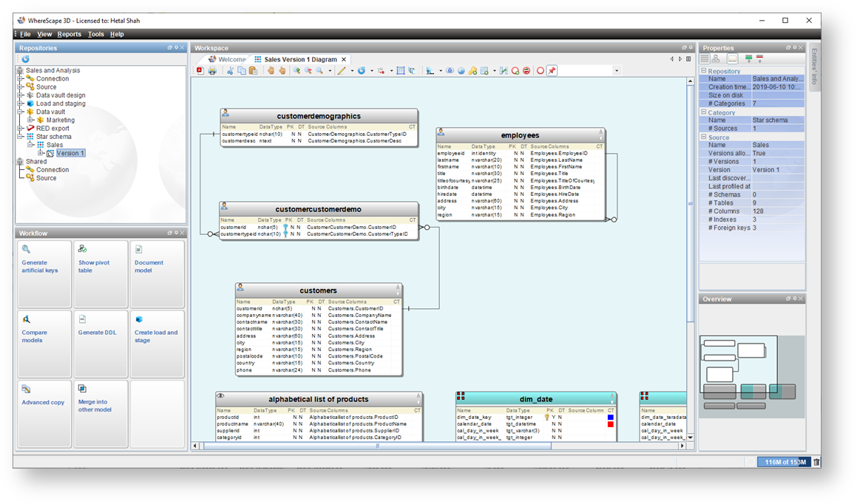Click the scissors cut icon in the toolbar
Screen dimensions: 857x504
(x=230, y=71)
